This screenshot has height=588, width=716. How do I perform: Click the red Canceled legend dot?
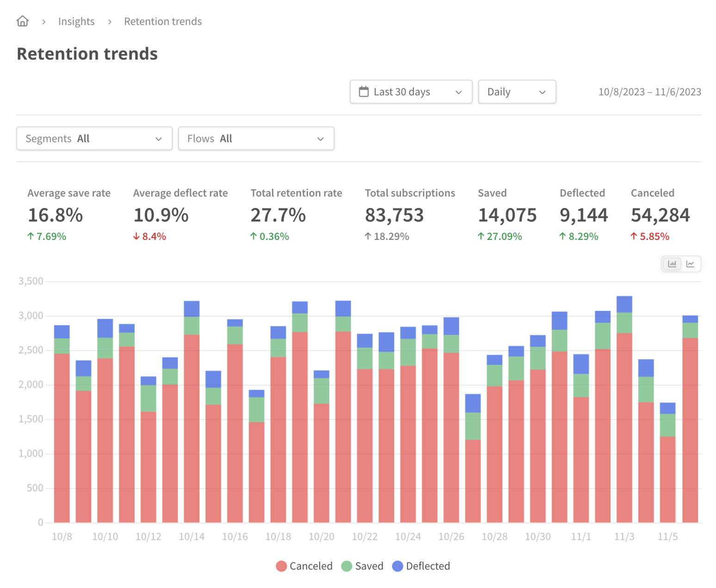(x=281, y=566)
